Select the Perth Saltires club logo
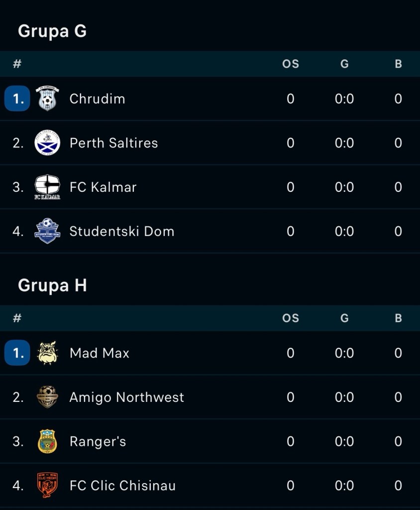Image resolution: width=420 pixels, height=510 pixels. pos(47,143)
